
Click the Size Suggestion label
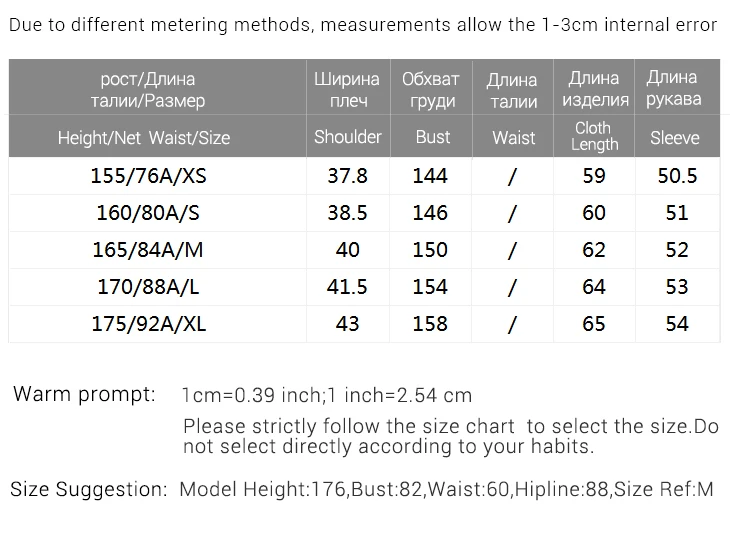[x=88, y=489]
